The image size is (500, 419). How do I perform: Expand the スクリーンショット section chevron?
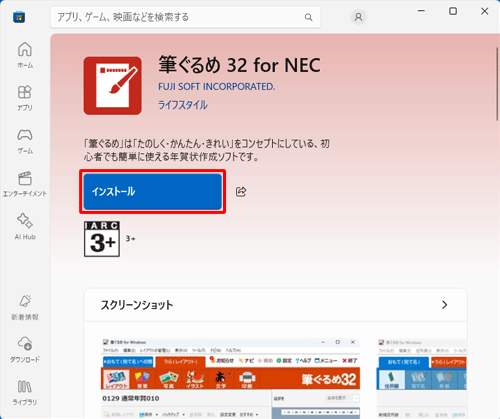tap(444, 305)
